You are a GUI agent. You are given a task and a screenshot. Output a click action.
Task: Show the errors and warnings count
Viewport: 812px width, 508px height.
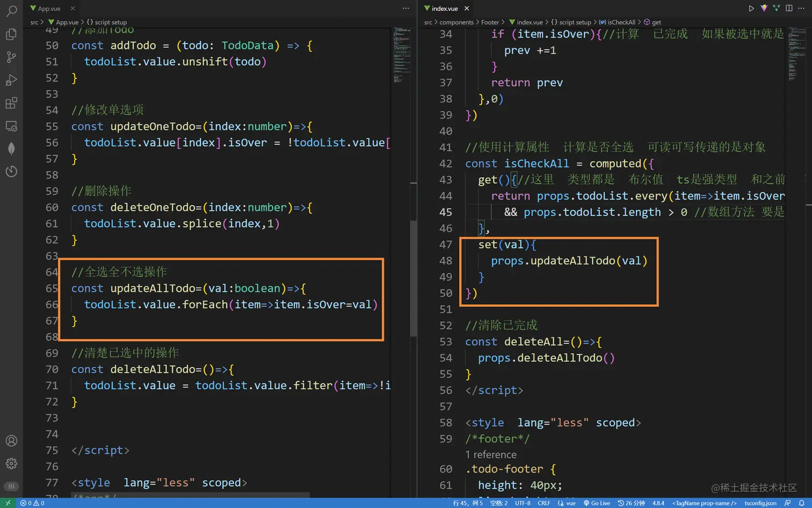click(x=32, y=503)
